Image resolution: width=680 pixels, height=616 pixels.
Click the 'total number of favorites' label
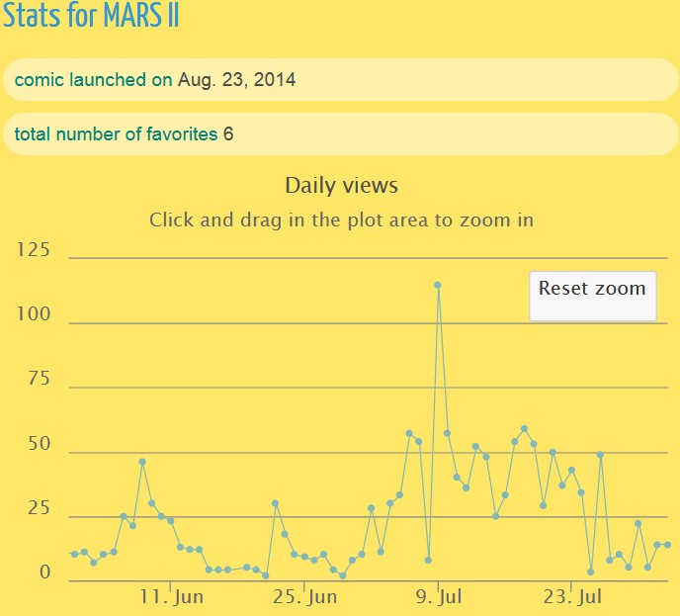pos(116,133)
